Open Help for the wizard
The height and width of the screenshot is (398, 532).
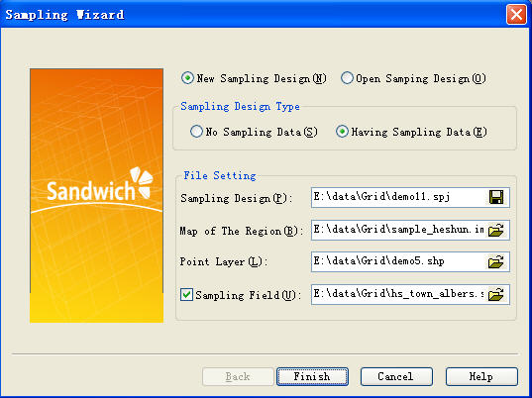pos(481,376)
